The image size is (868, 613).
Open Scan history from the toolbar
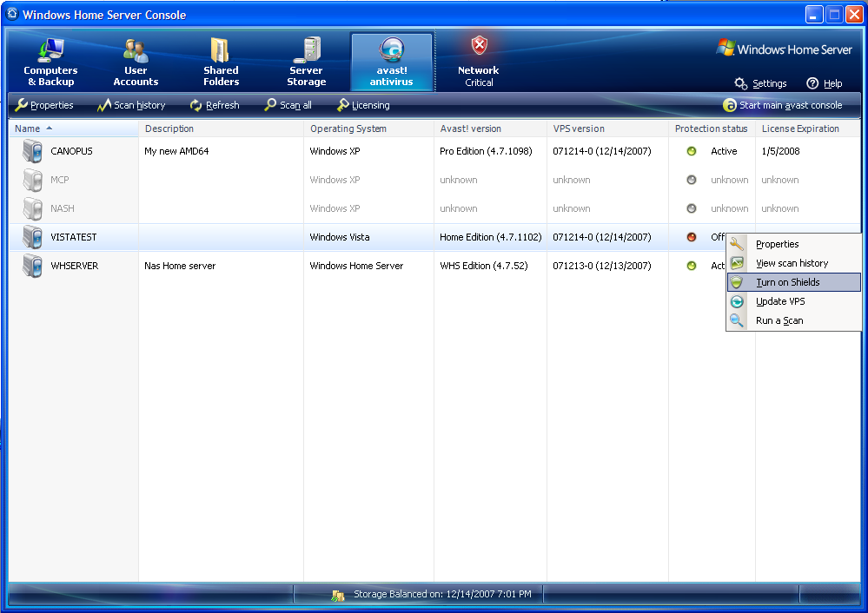(x=131, y=105)
